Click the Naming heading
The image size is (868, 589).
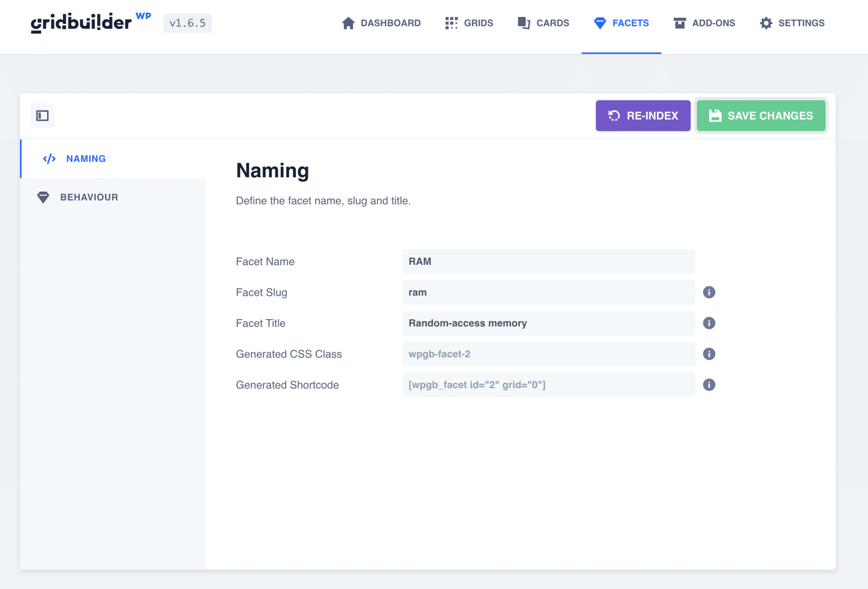[x=273, y=170]
